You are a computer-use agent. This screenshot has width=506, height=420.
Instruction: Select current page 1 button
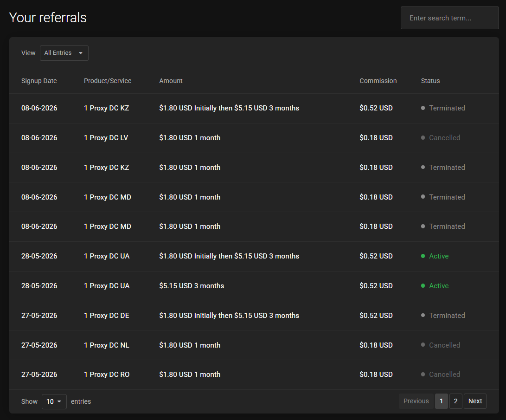click(441, 401)
